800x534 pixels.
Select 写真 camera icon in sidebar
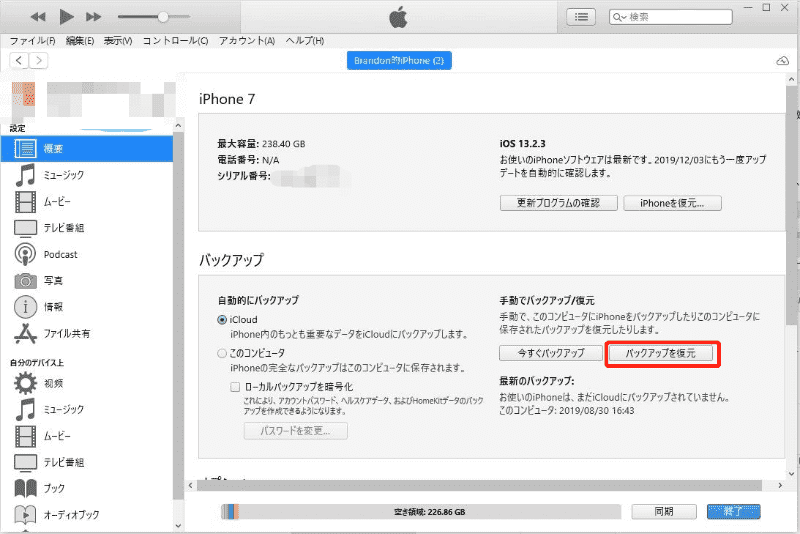pos(26,281)
